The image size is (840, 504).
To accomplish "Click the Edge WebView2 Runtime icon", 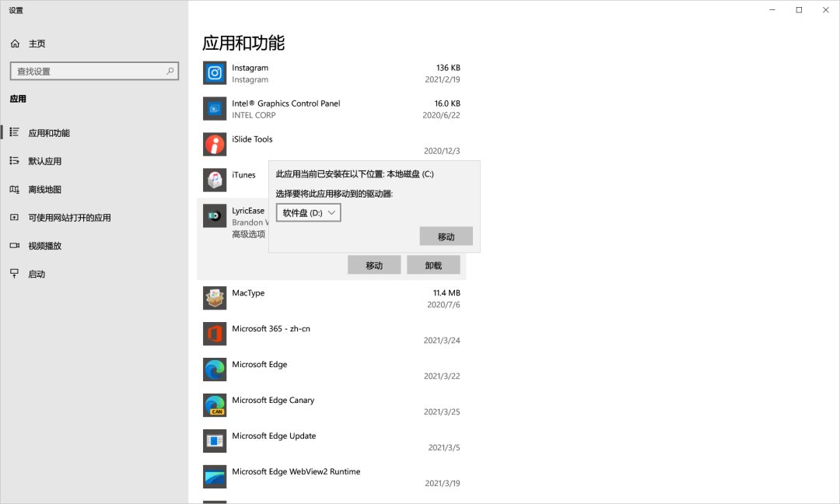I will coord(215,477).
